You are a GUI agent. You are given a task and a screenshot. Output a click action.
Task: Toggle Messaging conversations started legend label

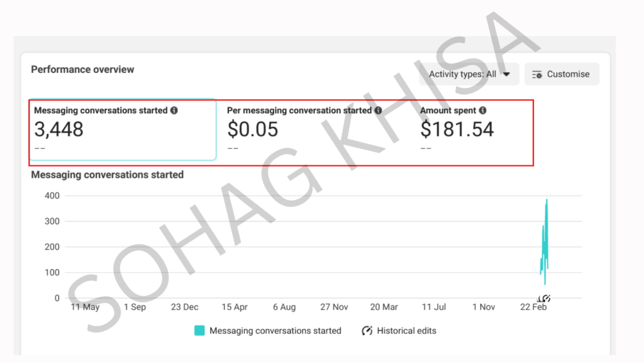[x=275, y=331]
